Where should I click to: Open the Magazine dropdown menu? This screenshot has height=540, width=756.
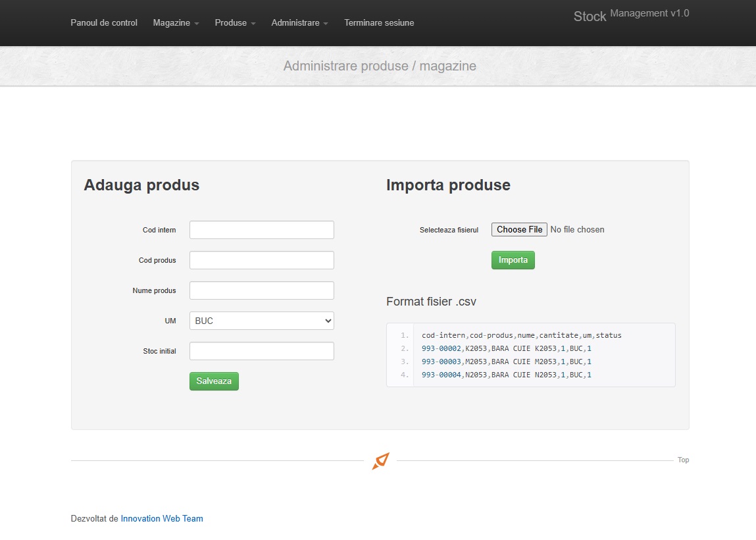tap(175, 23)
